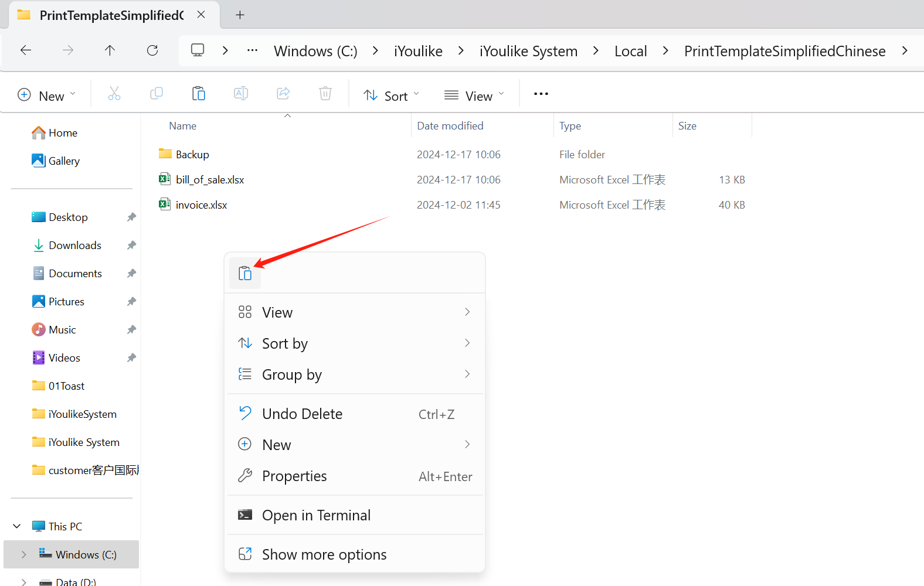The image size is (924, 586).
Task: Select the invoice.xlsx file
Action: [201, 205]
